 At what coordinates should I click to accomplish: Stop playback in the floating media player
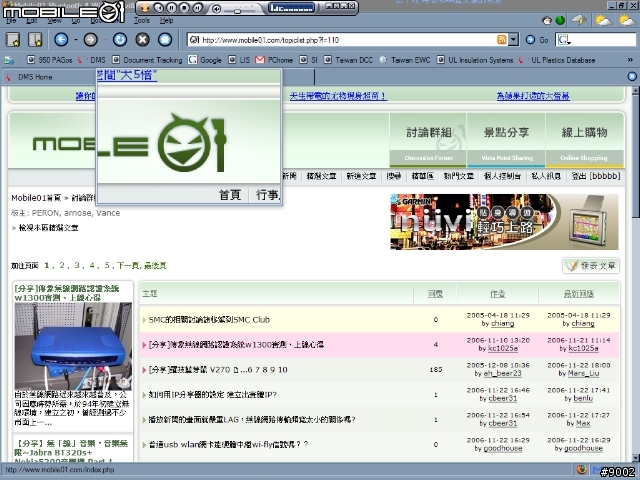(184, 7)
